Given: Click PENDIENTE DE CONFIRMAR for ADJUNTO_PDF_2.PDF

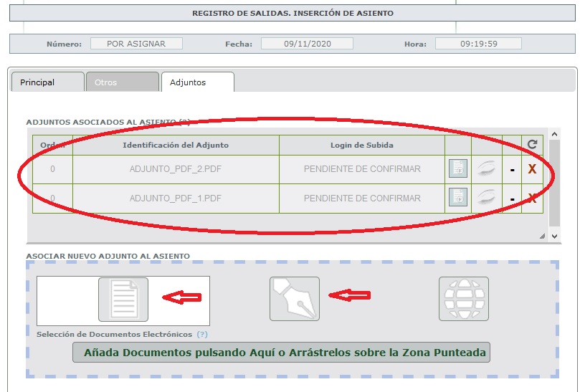Looking at the screenshot, I should tap(362, 169).
